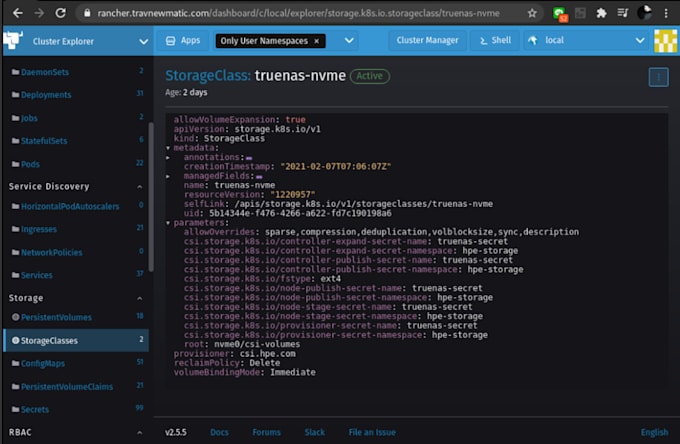Click the Cluster Manager button
680x444 pixels.
(x=429, y=41)
